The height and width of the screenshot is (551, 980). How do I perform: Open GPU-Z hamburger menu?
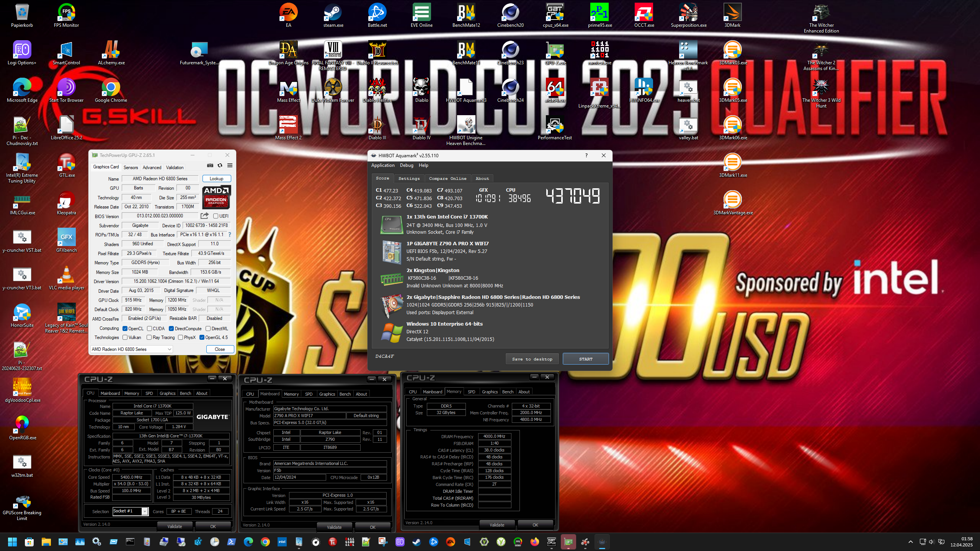pyautogui.click(x=230, y=165)
